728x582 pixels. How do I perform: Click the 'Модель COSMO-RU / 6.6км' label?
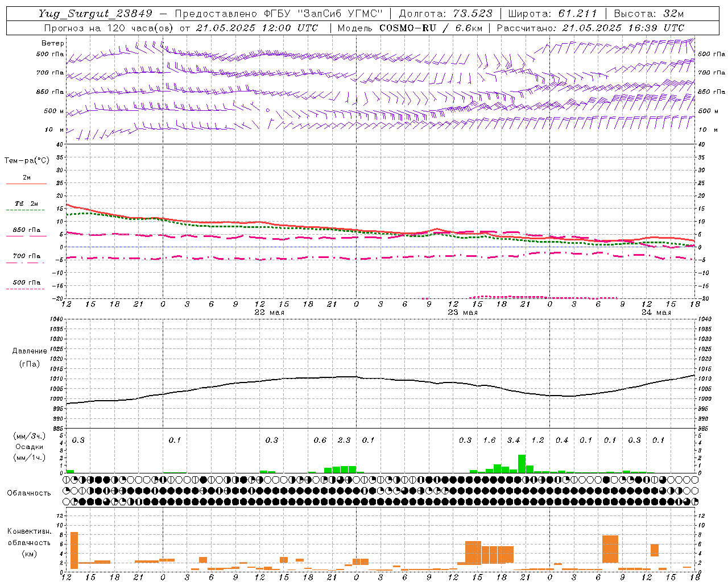pyautogui.click(x=410, y=28)
